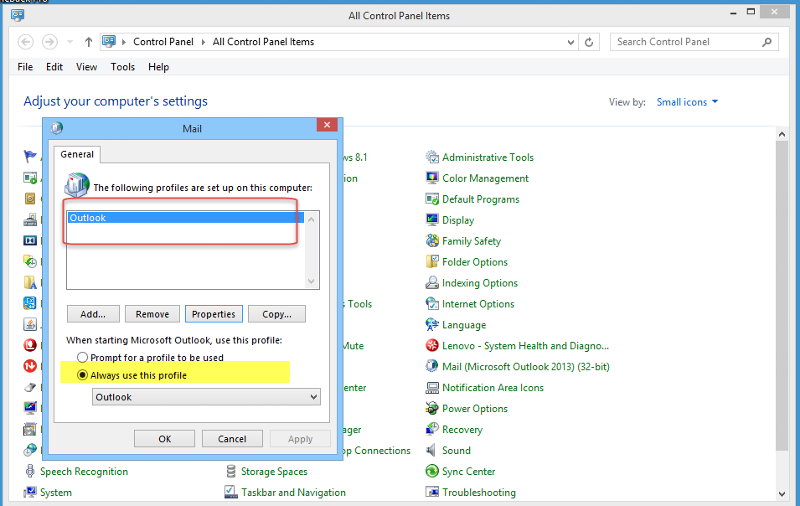Open the Recovery icon
800x506 pixels.
pyautogui.click(x=432, y=429)
